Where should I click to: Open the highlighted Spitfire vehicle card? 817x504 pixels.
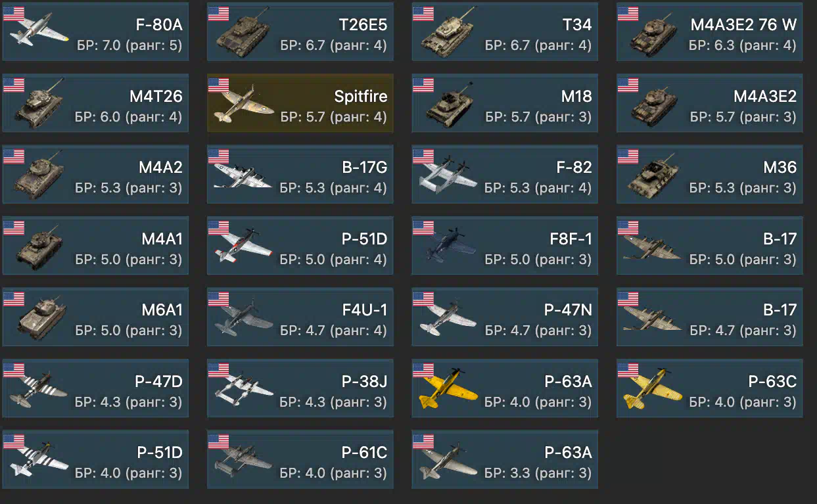point(300,103)
